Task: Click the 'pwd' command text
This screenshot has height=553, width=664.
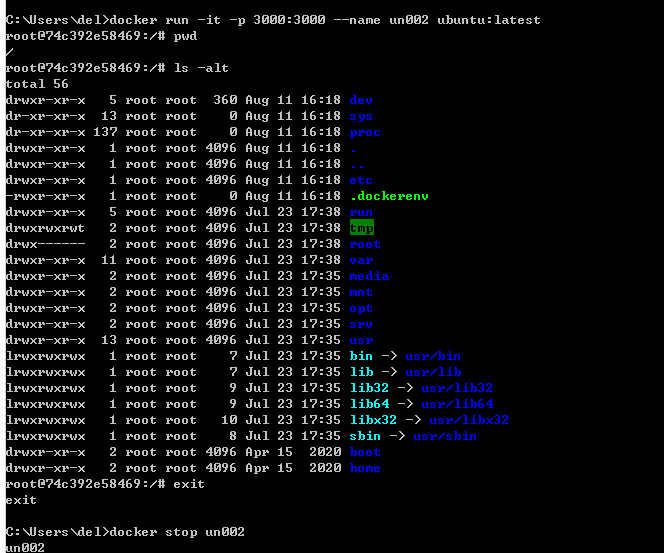Action: tap(185, 36)
